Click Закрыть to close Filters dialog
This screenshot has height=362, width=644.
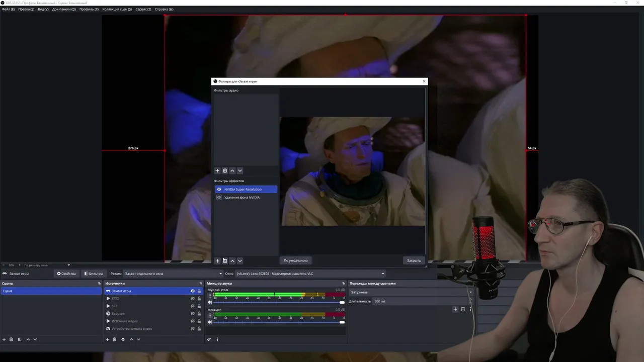pyautogui.click(x=414, y=260)
